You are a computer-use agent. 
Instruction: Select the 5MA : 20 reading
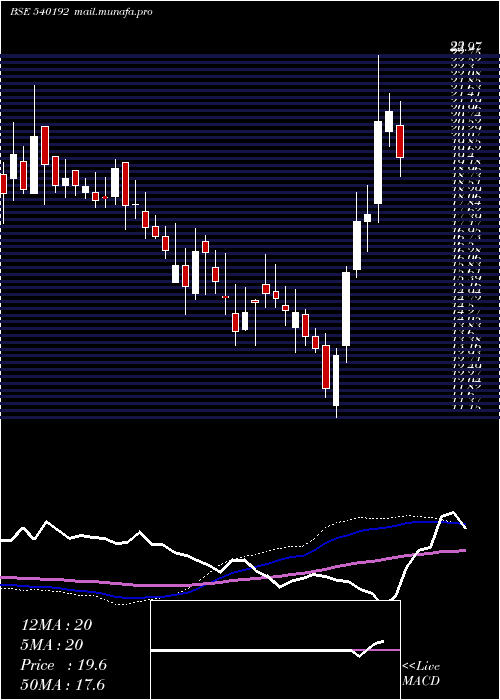coord(52,645)
